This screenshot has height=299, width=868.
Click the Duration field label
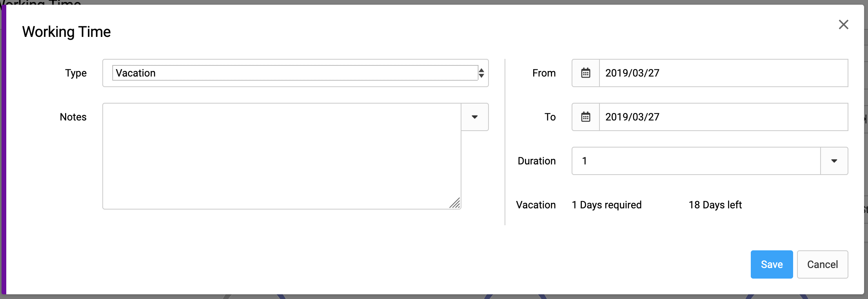tap(537, 161)
